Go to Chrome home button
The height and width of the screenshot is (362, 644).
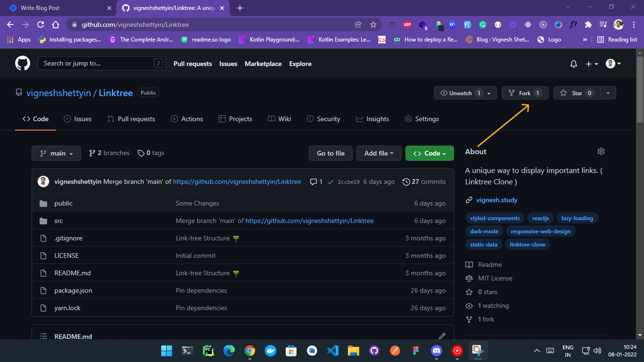pyautogui.click(x=56, y=25)
